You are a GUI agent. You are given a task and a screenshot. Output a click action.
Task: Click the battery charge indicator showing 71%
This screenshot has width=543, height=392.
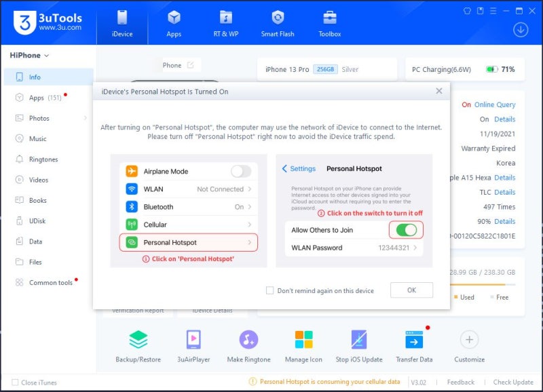491,68
